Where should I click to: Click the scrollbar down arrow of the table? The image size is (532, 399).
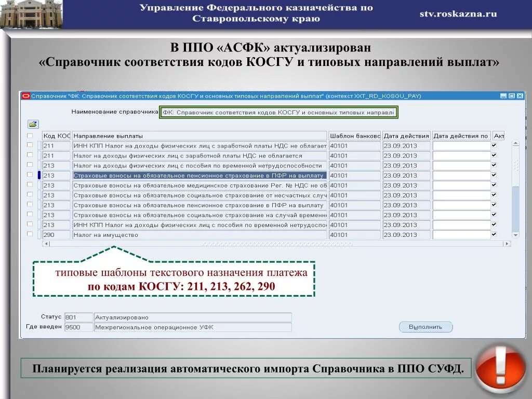[x=515, y=235]
